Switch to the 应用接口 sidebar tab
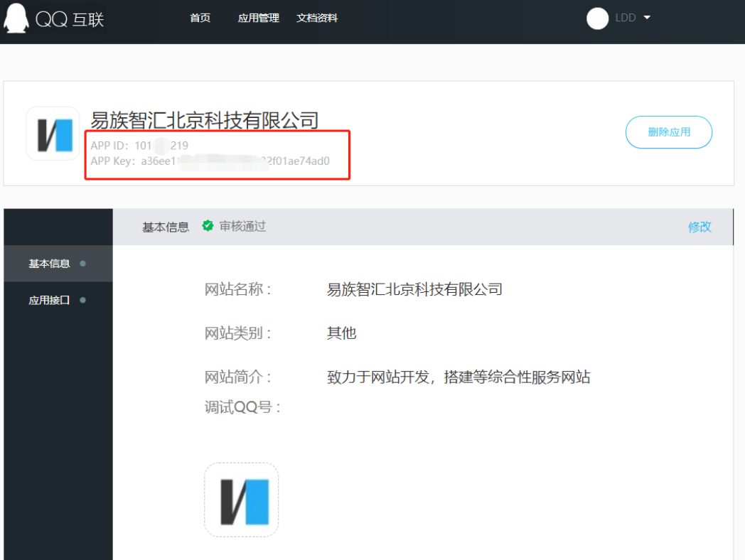Viewport: 745px width, 560px height. tap(50, 301)
